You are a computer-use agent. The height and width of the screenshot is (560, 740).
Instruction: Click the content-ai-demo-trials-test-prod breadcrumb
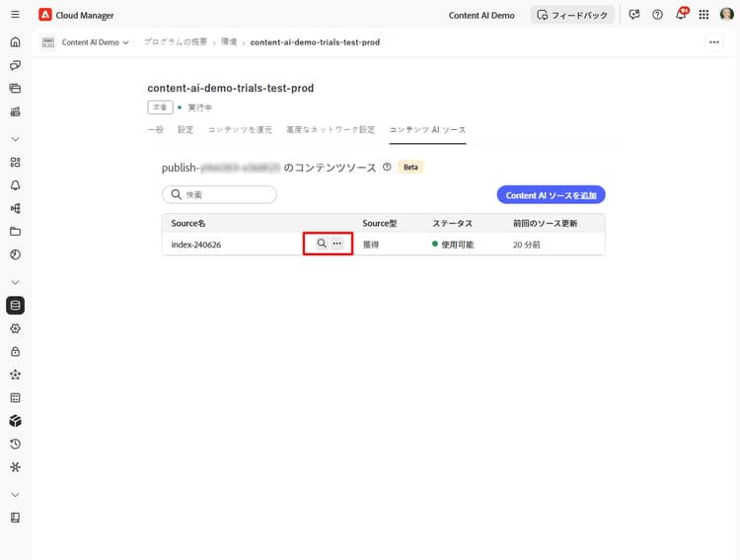click(315, 42)
